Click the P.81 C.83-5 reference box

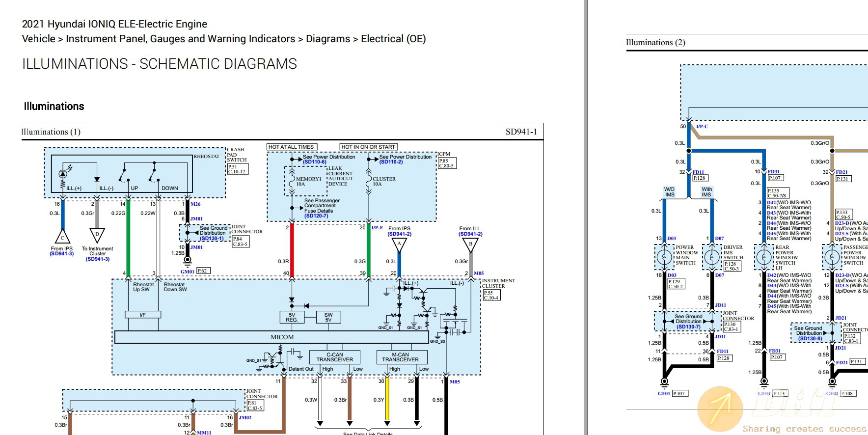pos(255,406)
